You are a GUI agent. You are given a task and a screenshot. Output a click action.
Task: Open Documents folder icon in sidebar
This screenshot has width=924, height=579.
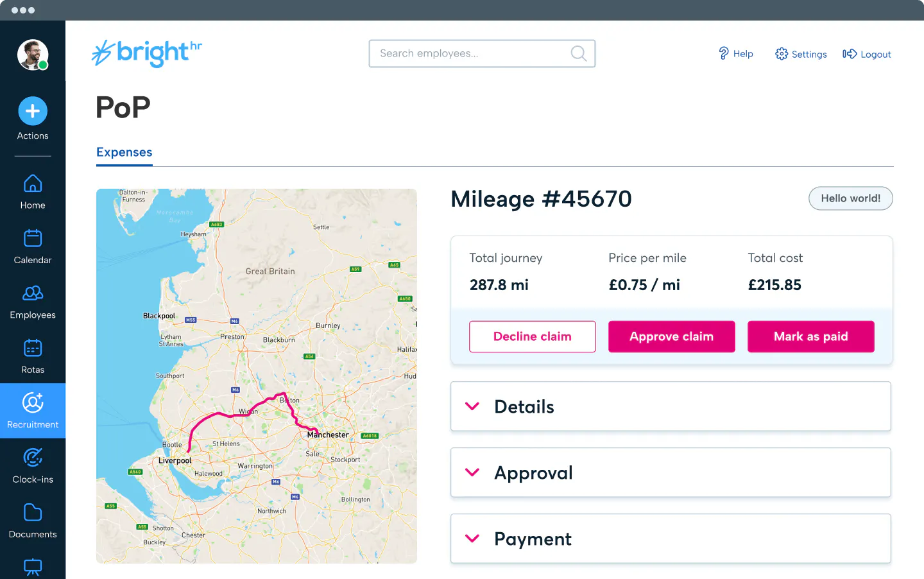(33, 513)
